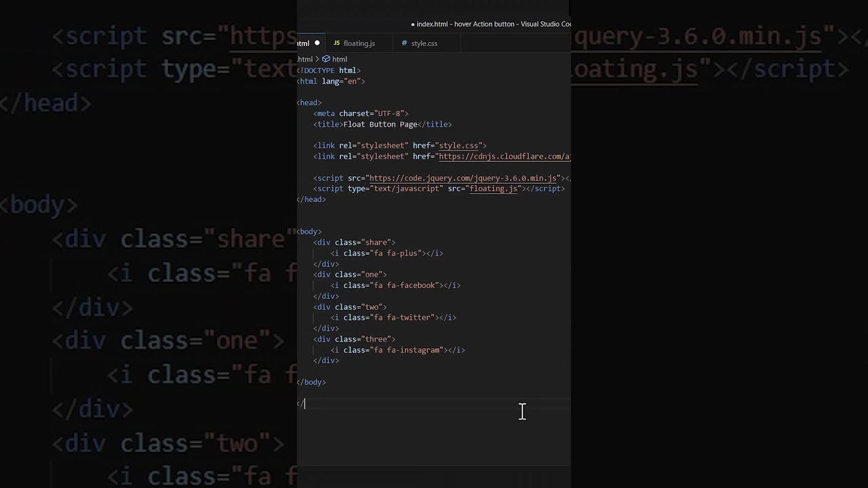Follow the cdnjs.cloudflare.com stylesheet link
Image resolution: width=868 pixels, height=488 pixels.
[505, 157]
